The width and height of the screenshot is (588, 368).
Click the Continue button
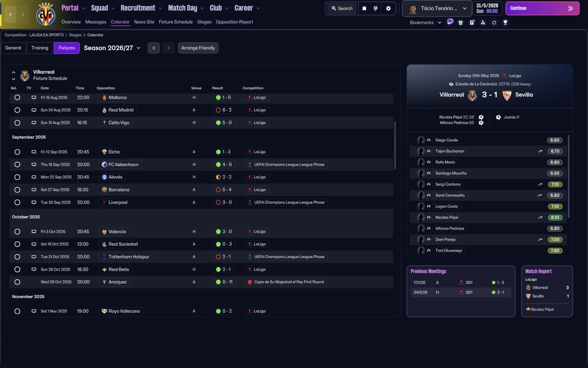543,8
